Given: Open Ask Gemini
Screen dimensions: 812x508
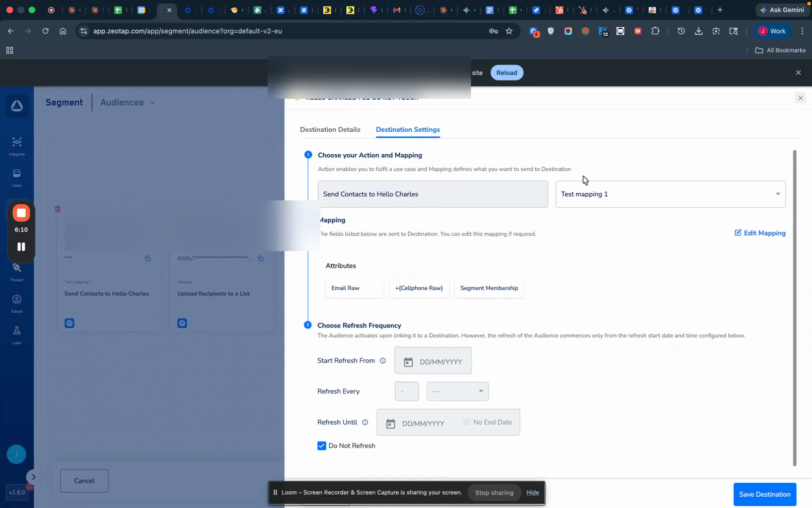Looking at the screenshot, I should pos(781,10).
